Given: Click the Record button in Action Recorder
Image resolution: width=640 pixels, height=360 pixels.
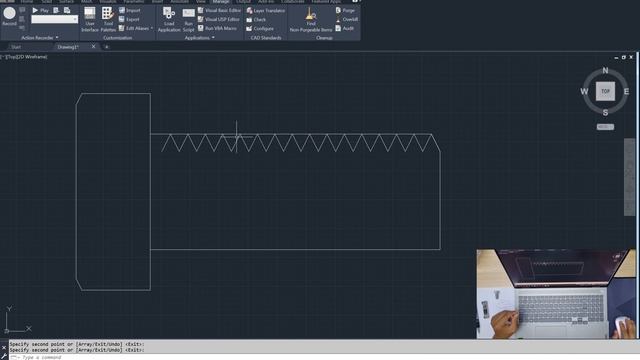Looking at the screenshot, I should (9, 16).
